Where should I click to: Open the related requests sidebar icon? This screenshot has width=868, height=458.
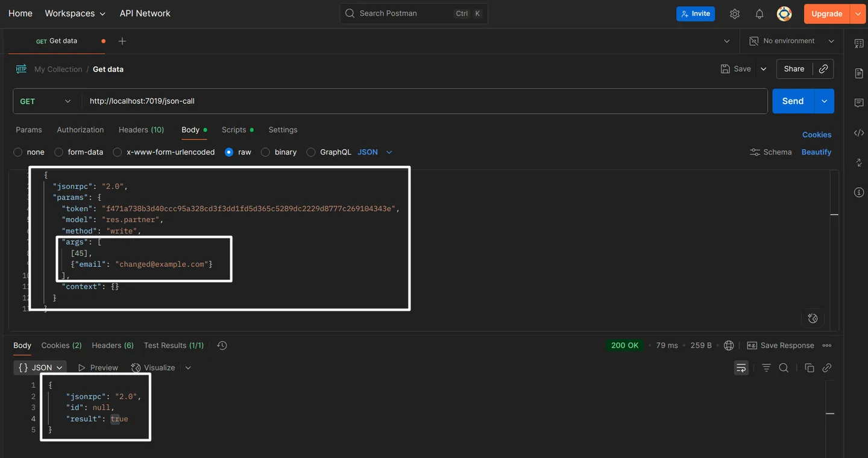coord(859,163)
